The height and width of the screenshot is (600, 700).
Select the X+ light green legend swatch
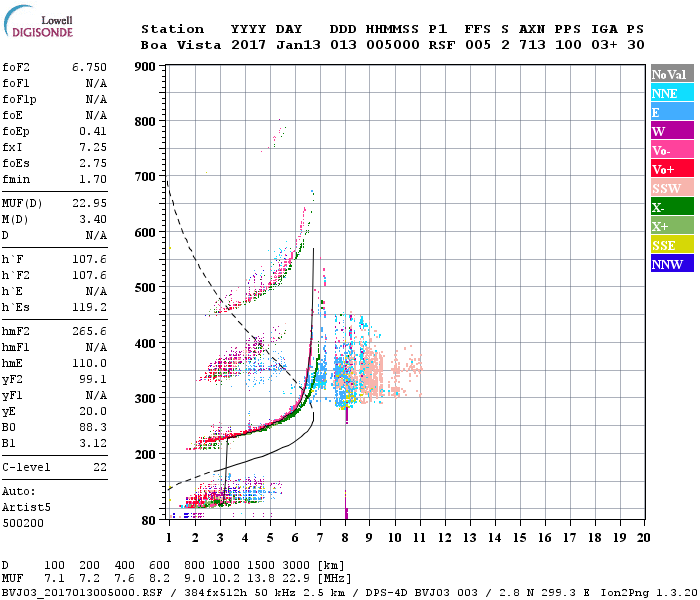672,226
